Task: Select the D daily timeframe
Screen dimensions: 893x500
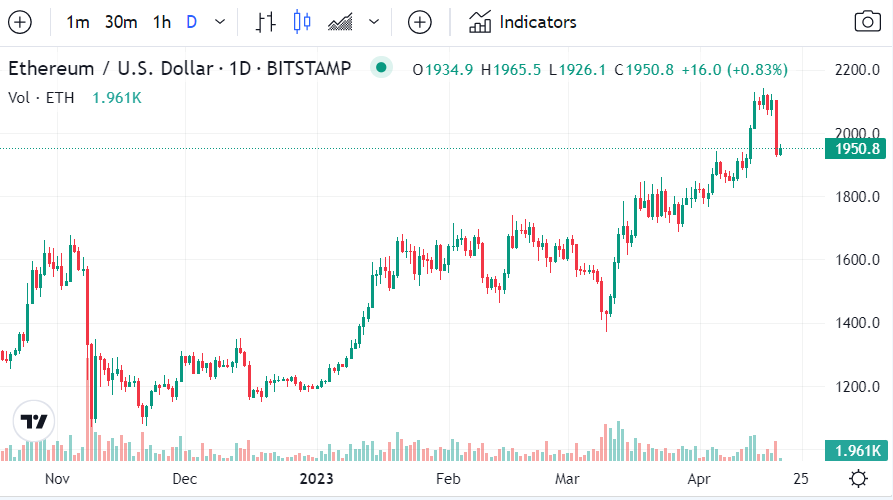Action: (192, 22)
